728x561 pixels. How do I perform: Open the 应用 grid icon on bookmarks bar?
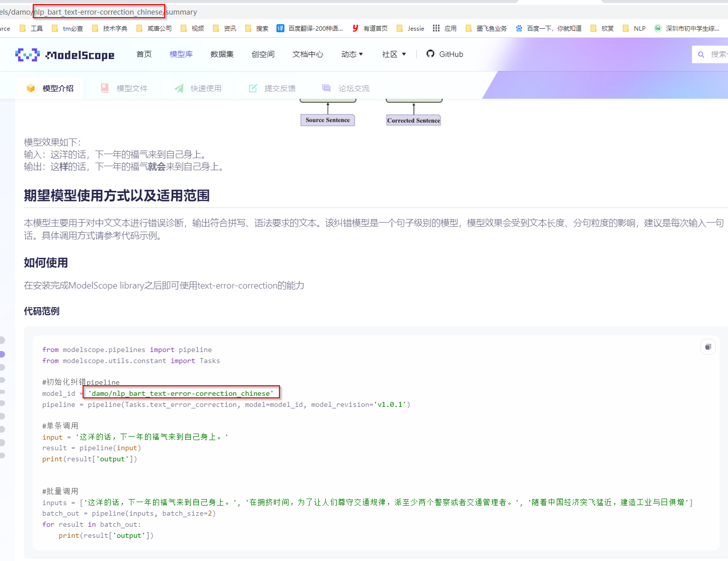point(435,28)
